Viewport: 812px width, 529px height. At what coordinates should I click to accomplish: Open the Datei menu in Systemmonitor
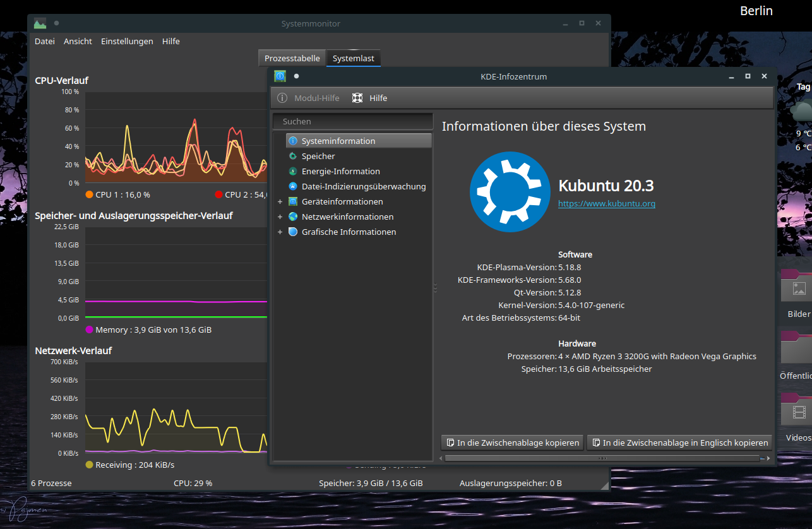click(45, 41)
